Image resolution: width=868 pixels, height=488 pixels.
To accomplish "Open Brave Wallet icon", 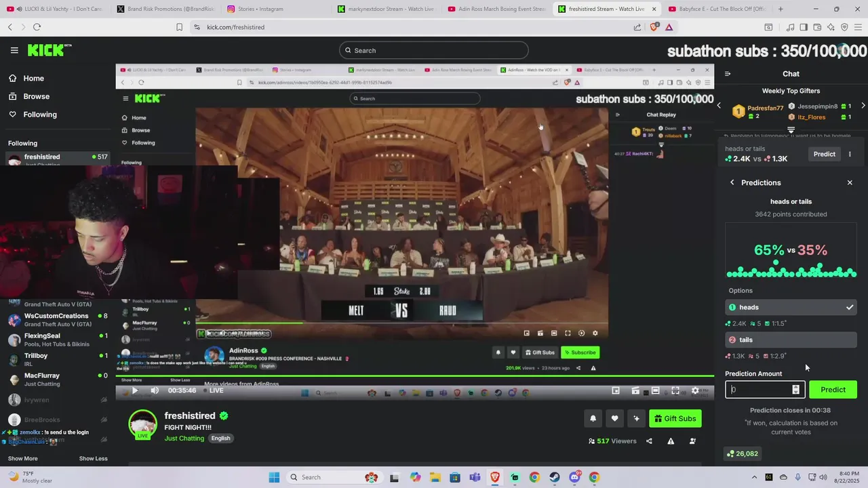I will tap(817, 27).
